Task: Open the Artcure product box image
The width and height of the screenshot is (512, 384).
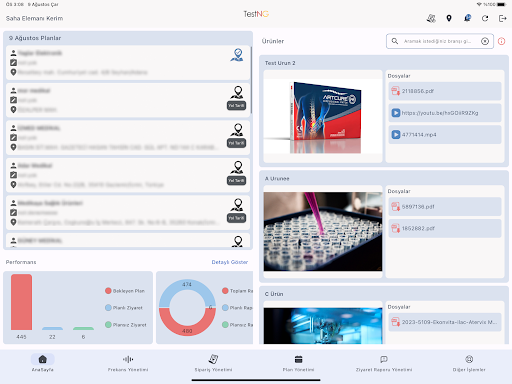Action: pyautogui.click(x=323, y=116)
